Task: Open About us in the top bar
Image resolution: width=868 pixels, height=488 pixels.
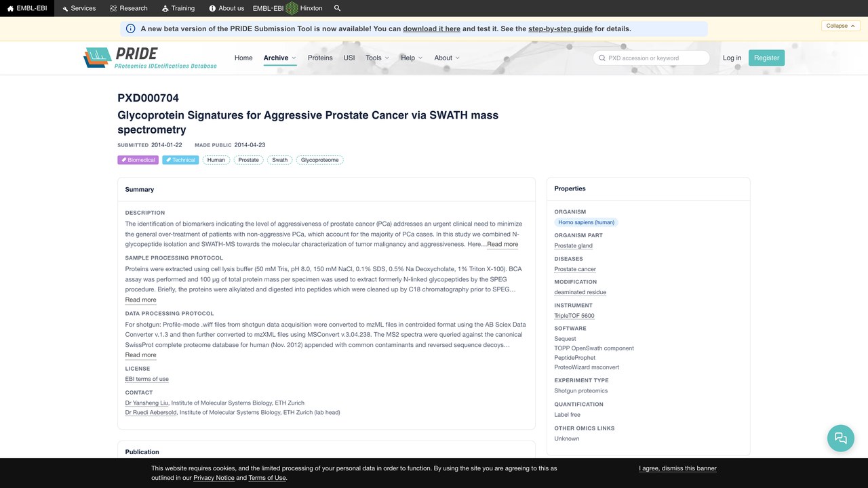Action: [226, 8]
